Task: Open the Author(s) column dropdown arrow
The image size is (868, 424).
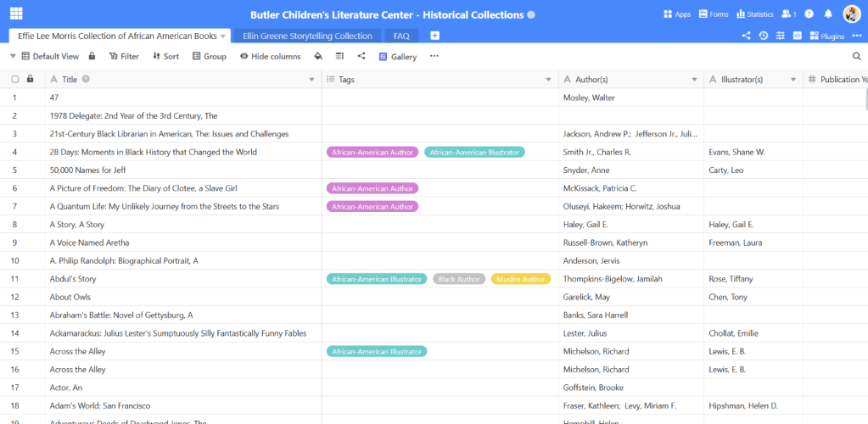Action: coord(693,80)
